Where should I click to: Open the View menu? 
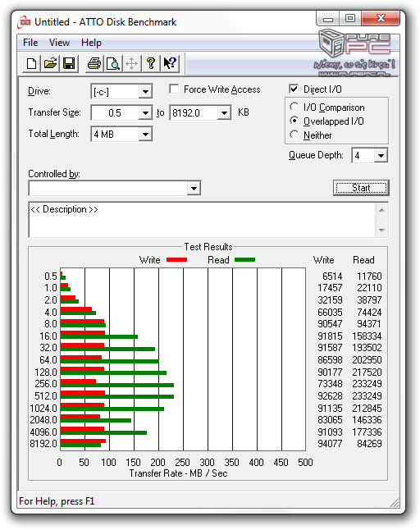tap(59, 43)
